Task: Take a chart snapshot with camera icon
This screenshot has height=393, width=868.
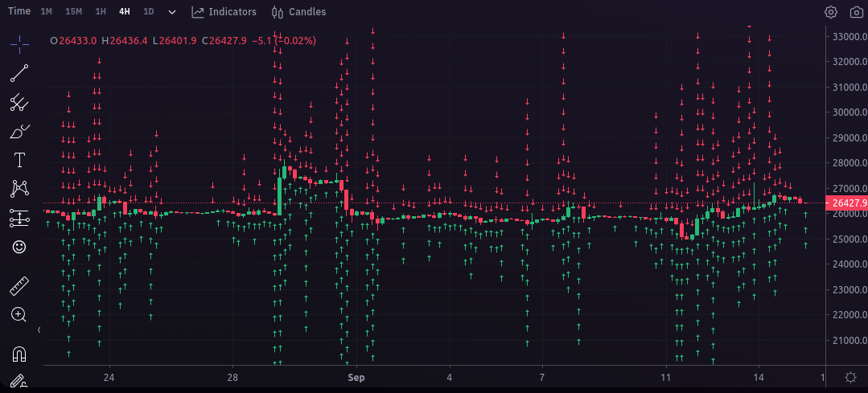Action: [x=855, y=11]
